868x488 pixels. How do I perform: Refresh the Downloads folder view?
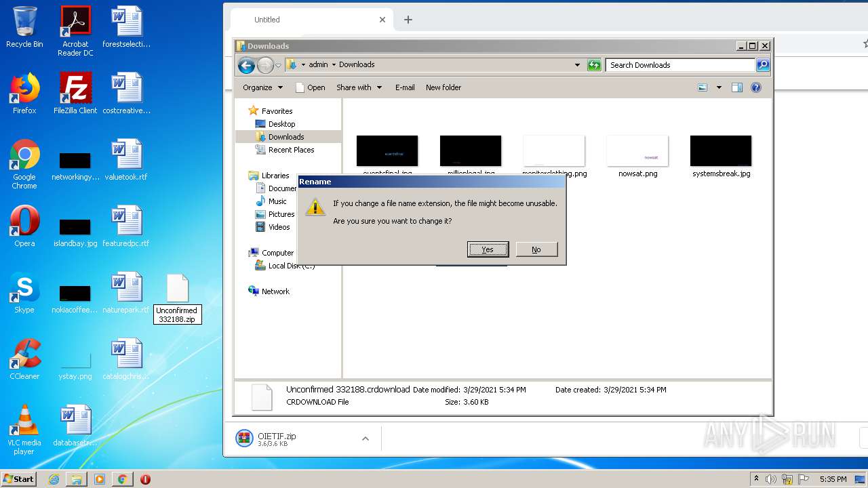point(594,65)
